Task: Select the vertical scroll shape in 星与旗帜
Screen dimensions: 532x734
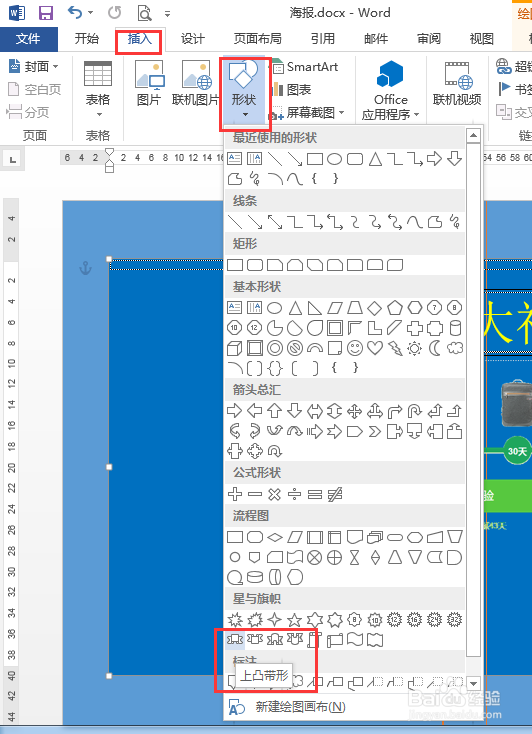Action: (x=315, y=639)
